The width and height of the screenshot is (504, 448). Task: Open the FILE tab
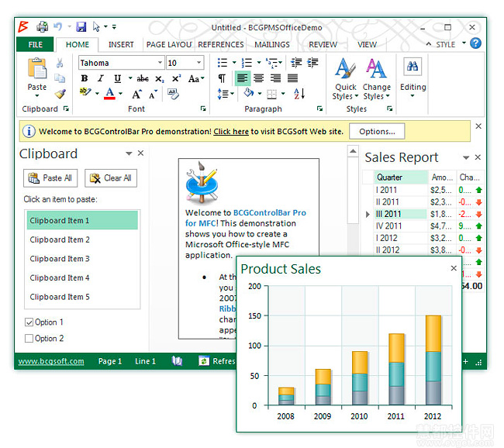point(35,45)
